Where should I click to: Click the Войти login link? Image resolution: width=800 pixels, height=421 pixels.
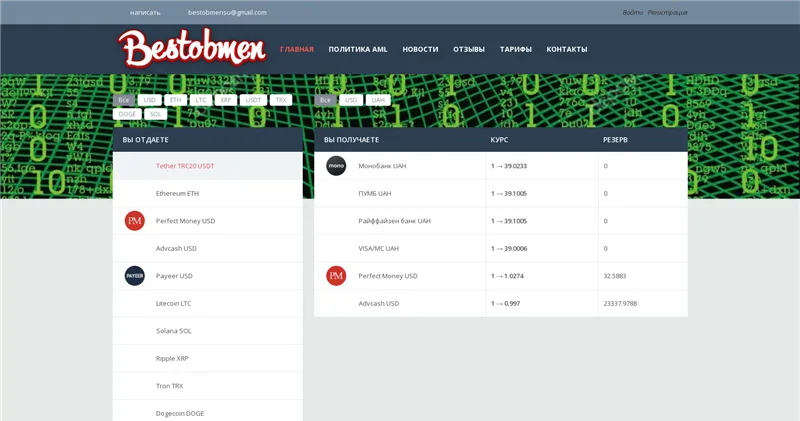tap(633, 13)
